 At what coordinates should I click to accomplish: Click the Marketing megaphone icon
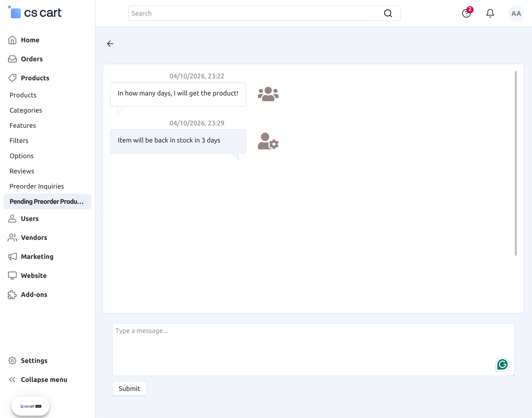coord(12,256)
